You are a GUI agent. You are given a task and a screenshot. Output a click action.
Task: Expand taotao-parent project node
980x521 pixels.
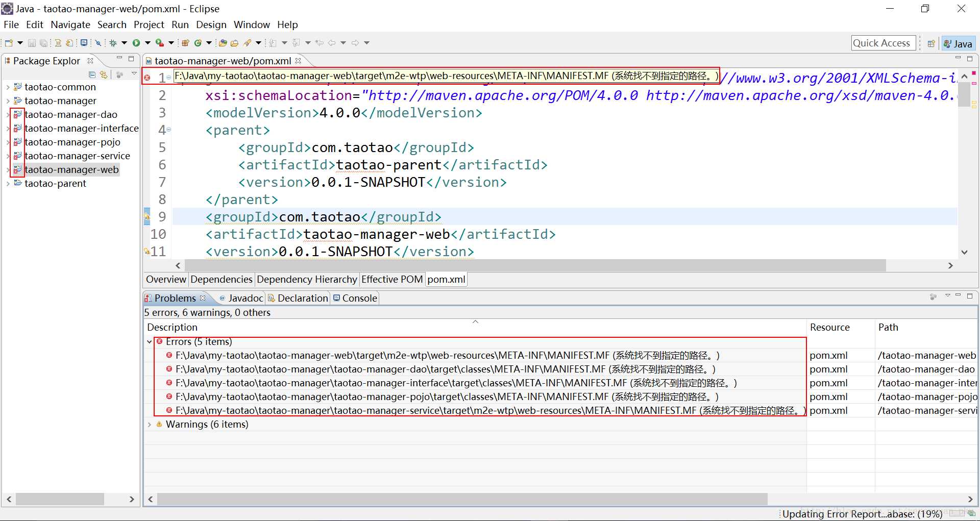(x=8, y=184)
